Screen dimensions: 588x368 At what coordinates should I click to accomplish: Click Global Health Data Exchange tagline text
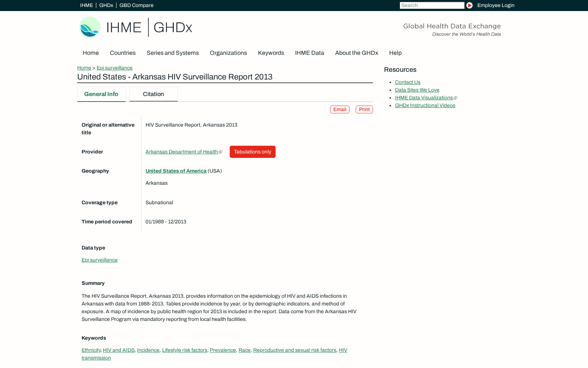(x=452, y=26)
